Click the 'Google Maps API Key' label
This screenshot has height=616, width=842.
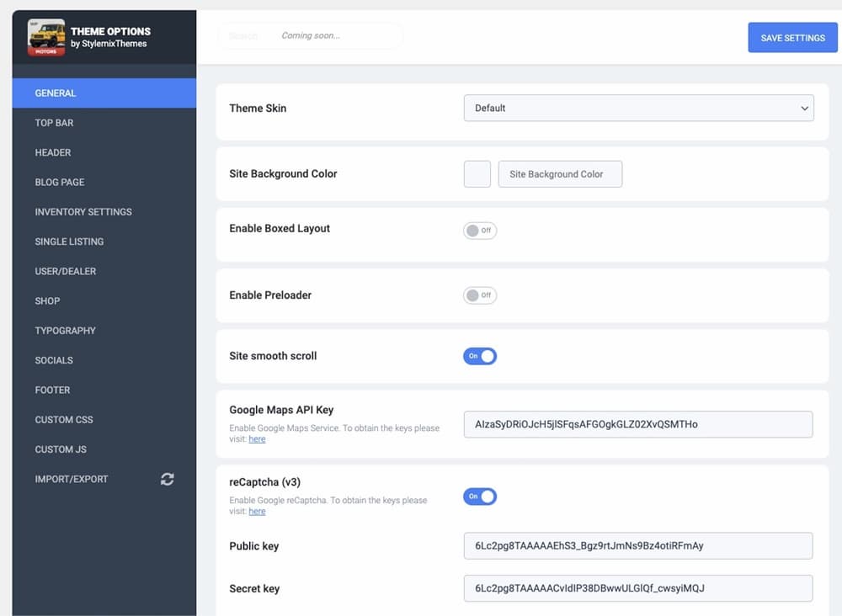281,410
